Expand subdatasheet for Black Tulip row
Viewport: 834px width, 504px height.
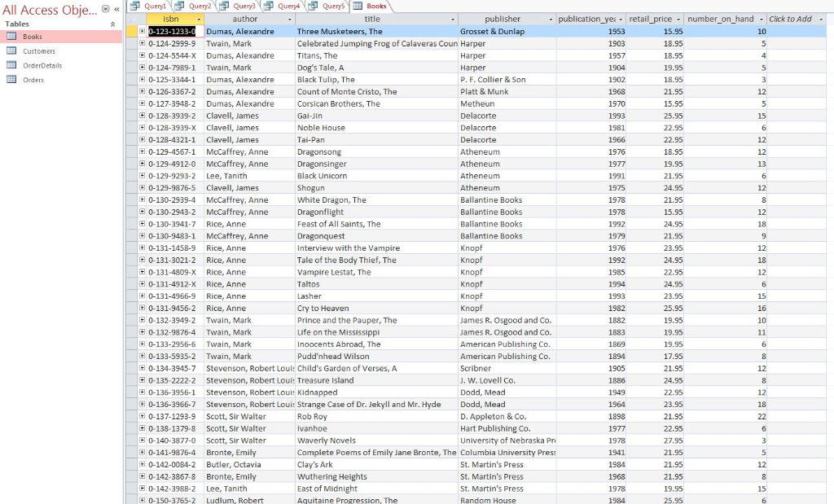(142, 79)
